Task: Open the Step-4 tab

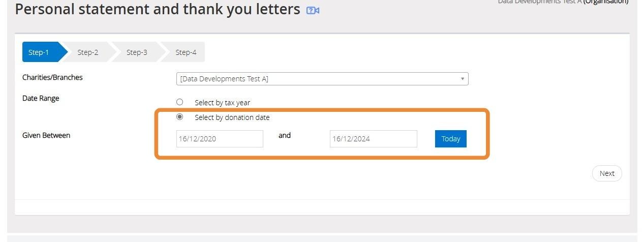Action: pyautogui.click(x=186, y=52)
